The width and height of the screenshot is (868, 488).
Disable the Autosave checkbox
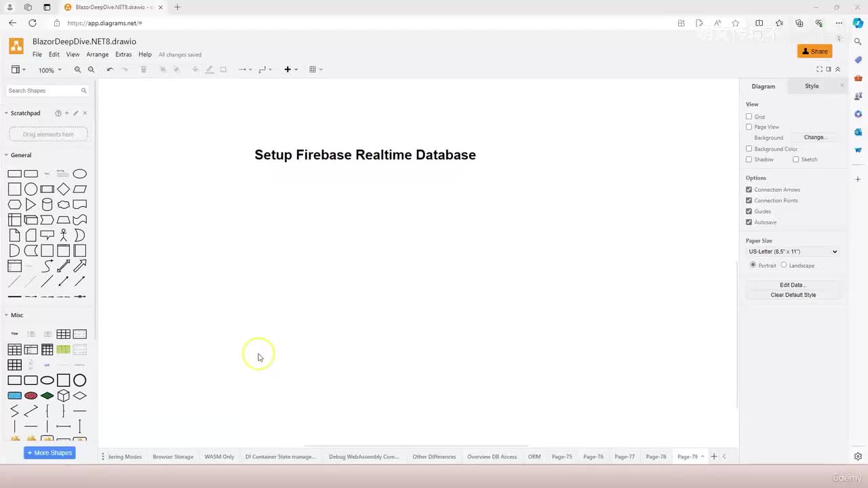coord(749,222)
